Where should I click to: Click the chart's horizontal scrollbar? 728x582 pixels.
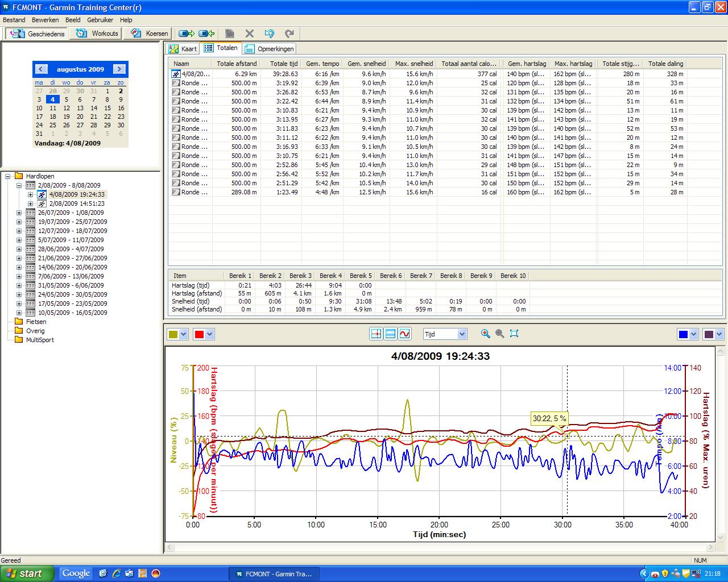[439, 548]
